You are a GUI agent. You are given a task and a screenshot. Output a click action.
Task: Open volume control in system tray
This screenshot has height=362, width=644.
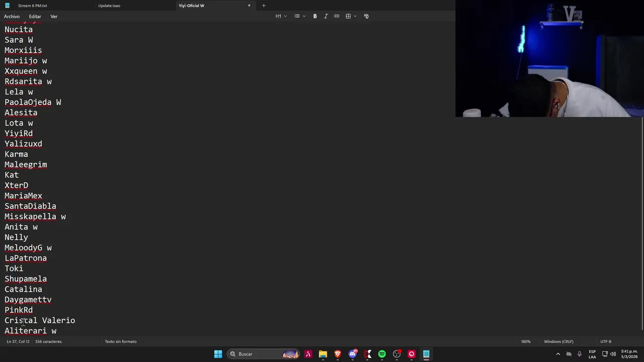click(614, 354)
